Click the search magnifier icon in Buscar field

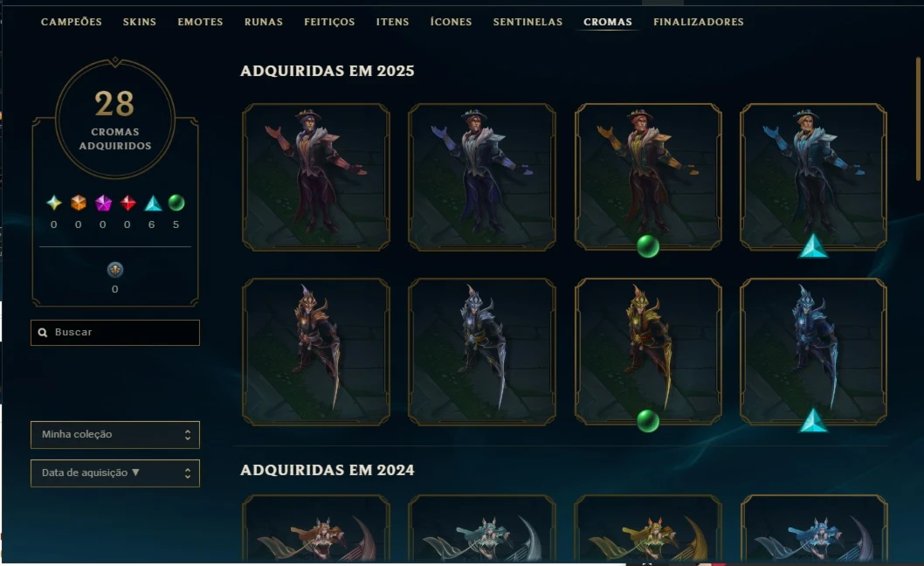43,333
